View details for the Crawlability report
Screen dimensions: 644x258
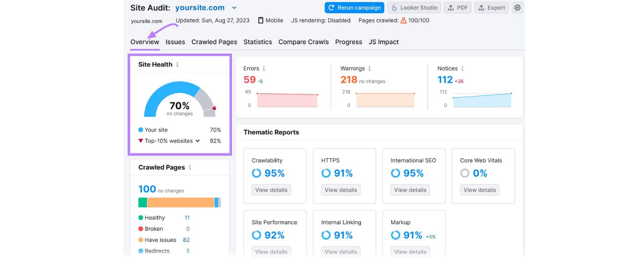click(x=271, y=190)
